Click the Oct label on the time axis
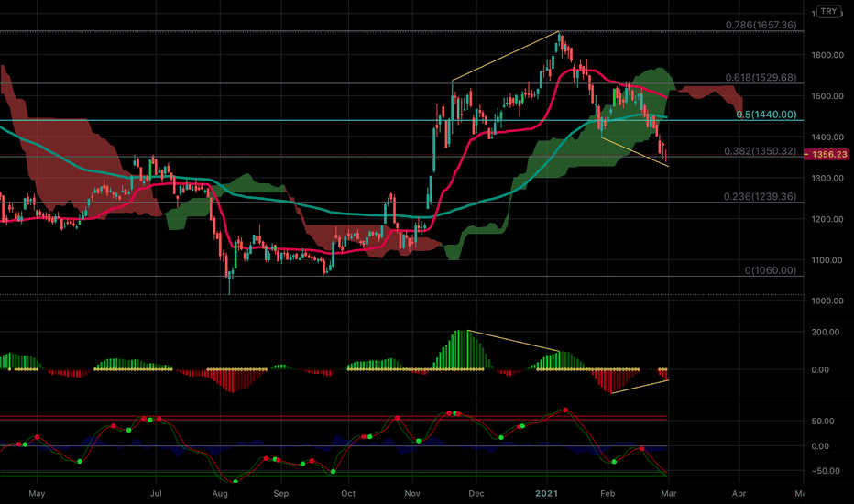Screen dimensions: 854x504 (x=348, y=494)
